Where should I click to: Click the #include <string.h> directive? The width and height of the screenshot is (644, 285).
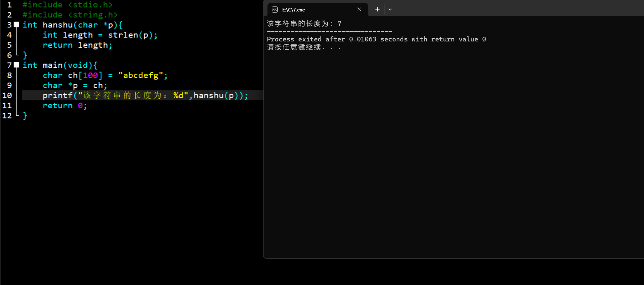point(70,15)
